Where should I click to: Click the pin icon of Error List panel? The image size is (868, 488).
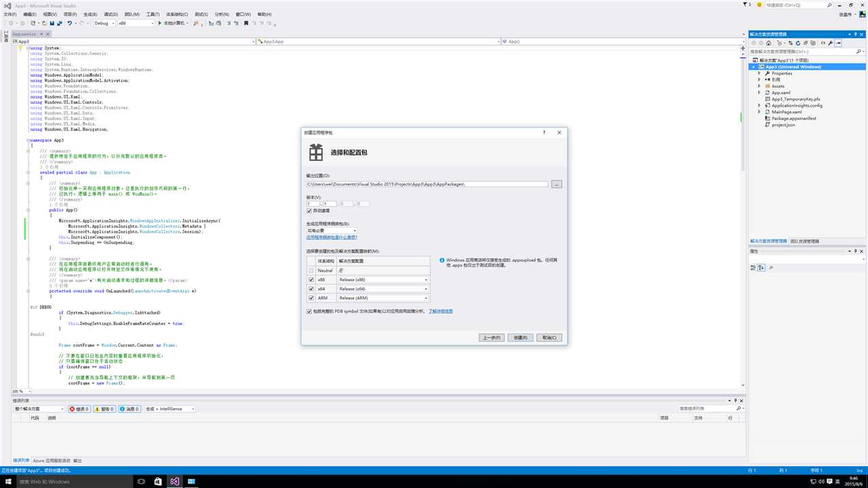tap(735, 401)
